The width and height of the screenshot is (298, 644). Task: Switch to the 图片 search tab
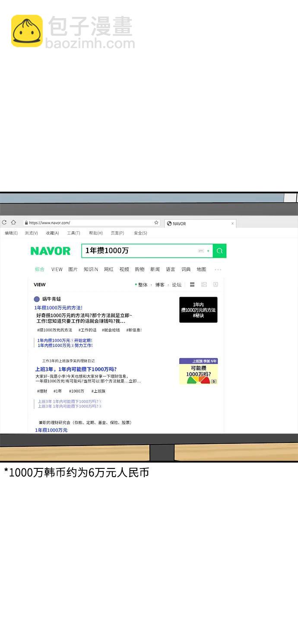pos(73,269)
